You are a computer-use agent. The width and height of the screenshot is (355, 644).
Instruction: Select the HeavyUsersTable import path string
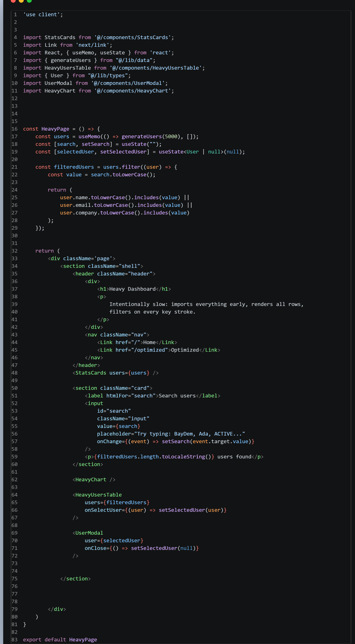[156, 68]
